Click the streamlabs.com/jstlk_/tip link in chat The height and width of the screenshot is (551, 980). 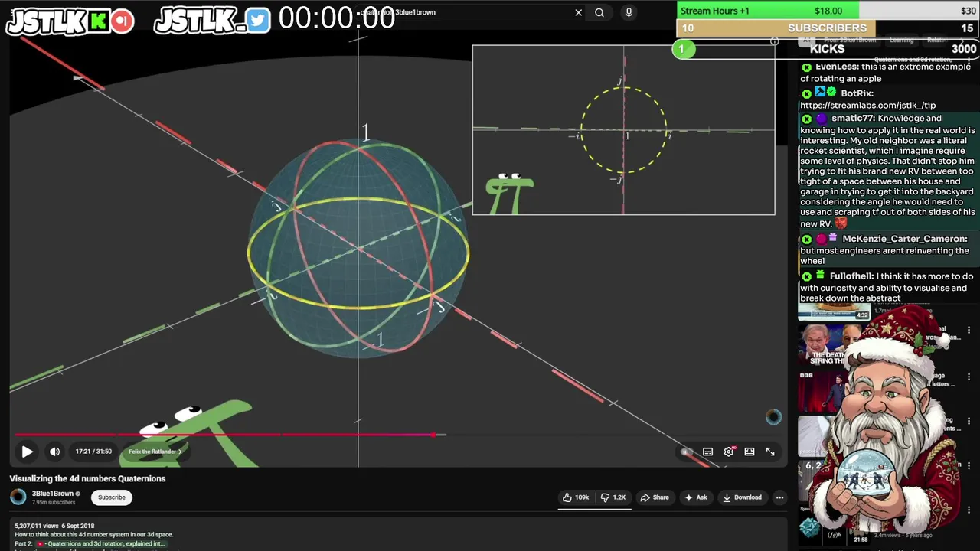pyautogui.click(x=867, y=105)
